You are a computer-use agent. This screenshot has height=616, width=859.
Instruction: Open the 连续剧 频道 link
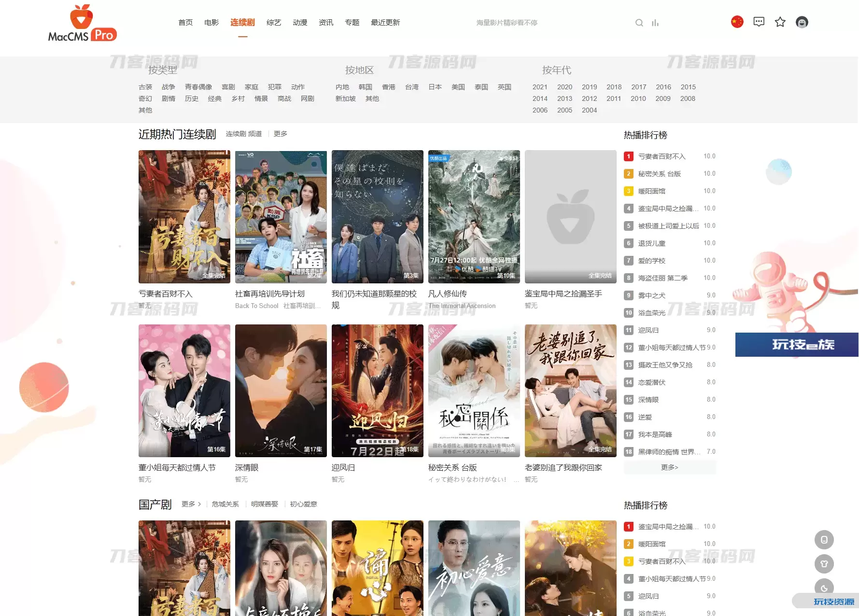[244, 134]
